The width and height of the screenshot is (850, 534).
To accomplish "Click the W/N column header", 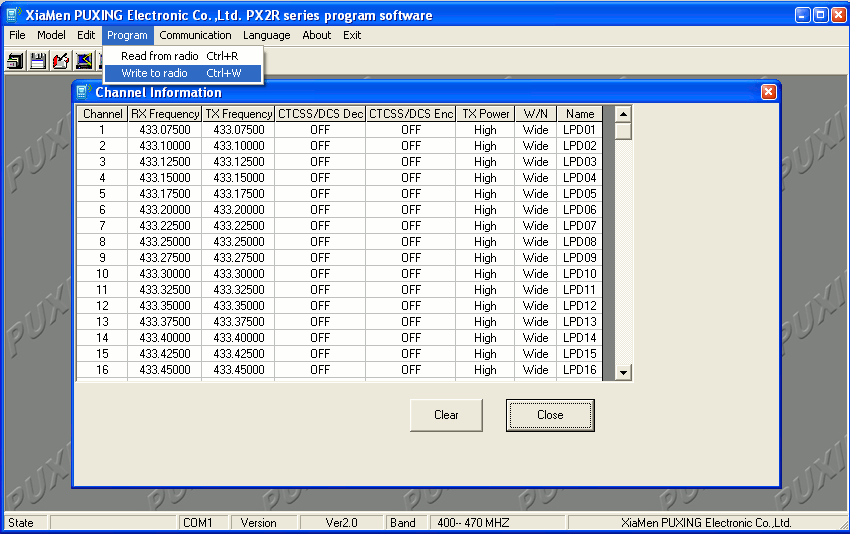I will click(536, 114).
